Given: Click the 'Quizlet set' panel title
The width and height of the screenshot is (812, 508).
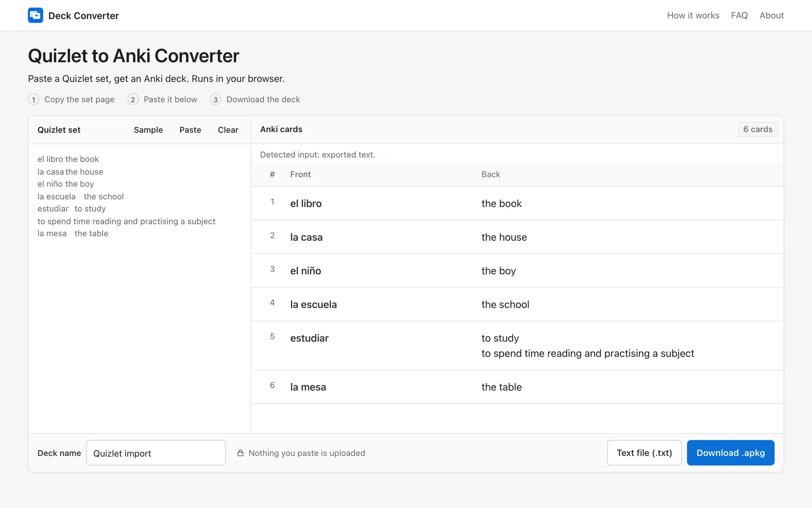Looking at the screenshot, I should tap(59, 130).
